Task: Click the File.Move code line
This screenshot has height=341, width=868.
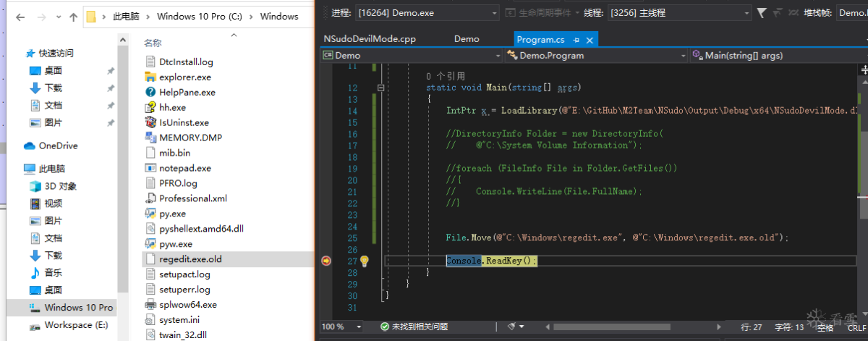Action: pyautogui.click(x=617, y=237)
